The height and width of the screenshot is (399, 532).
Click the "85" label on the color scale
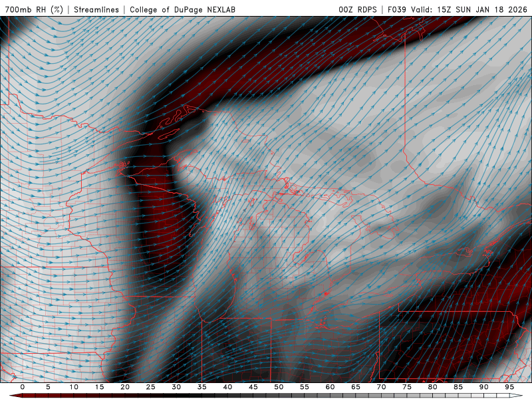pos(458,387)
